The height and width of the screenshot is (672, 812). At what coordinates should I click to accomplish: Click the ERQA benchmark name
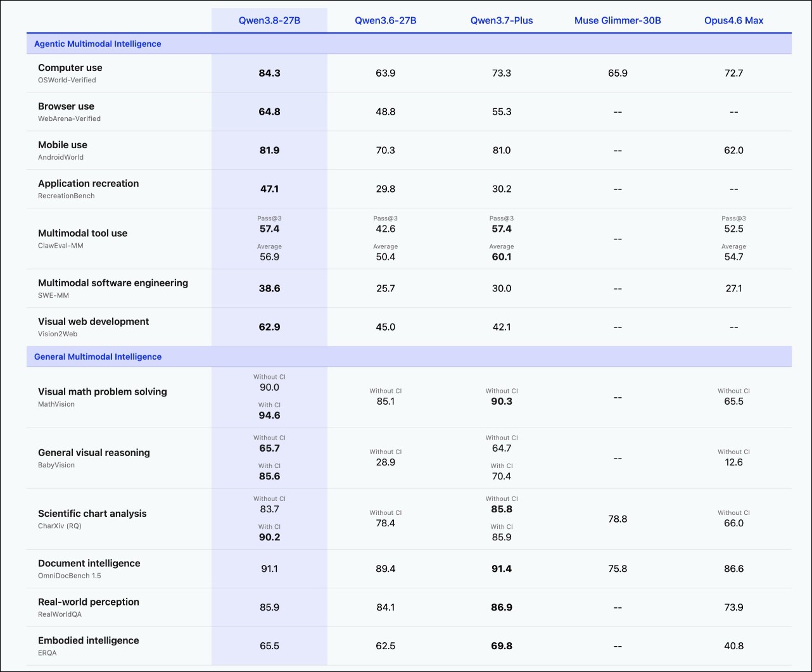(48, 654)
